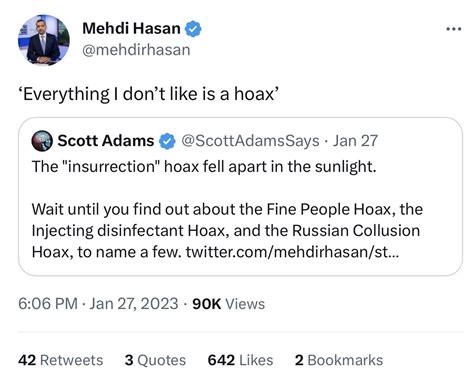Image resolution: width=474 pixels, height=385 pixels.
Task: Open the quoted tweet's "insurrection" hoax sentence
Action: pyautogui.click(x=204, y=166)
